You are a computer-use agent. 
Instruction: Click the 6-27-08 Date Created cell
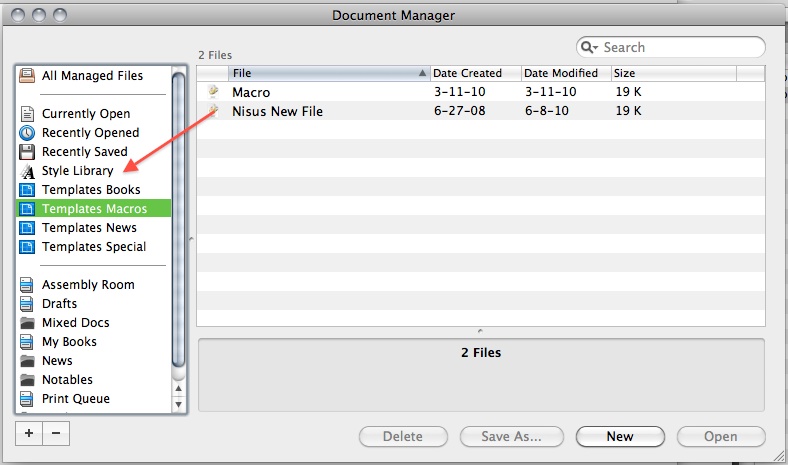460,111
